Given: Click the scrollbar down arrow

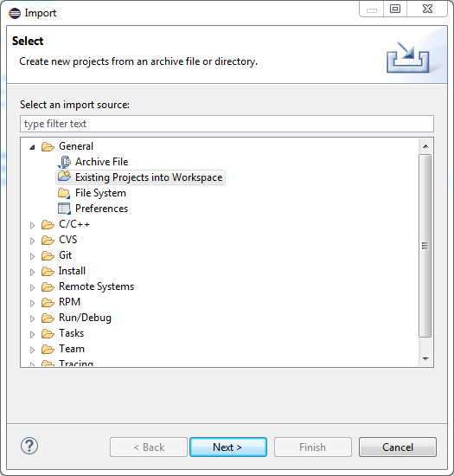Looking at the screenshot, I should [x=425, y=359].
